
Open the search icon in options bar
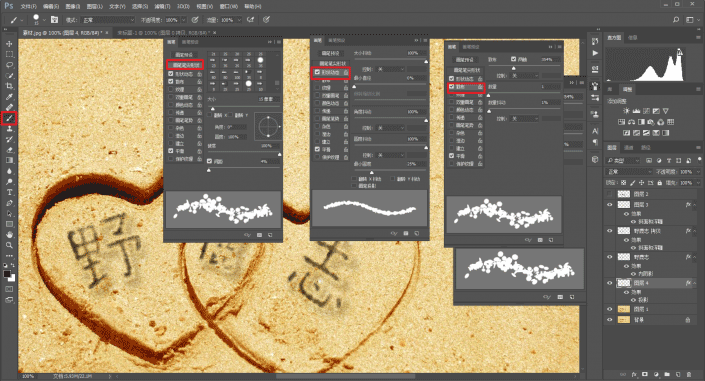(x=676, y=20)
